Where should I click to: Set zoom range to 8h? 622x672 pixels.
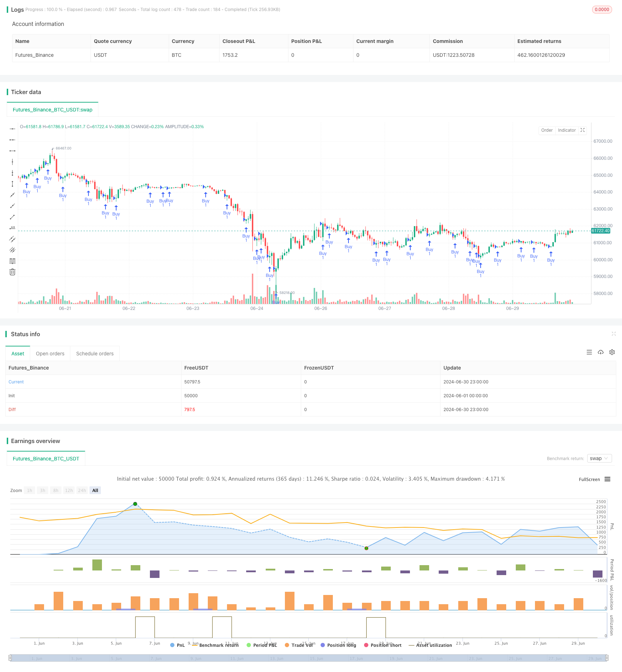pos(56,491)
